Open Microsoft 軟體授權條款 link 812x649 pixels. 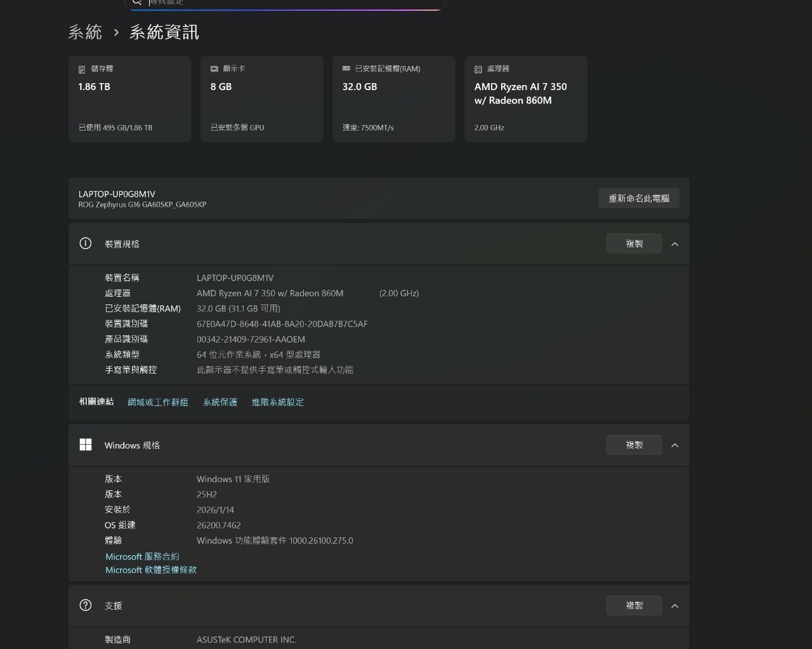(x=151, y=570)
